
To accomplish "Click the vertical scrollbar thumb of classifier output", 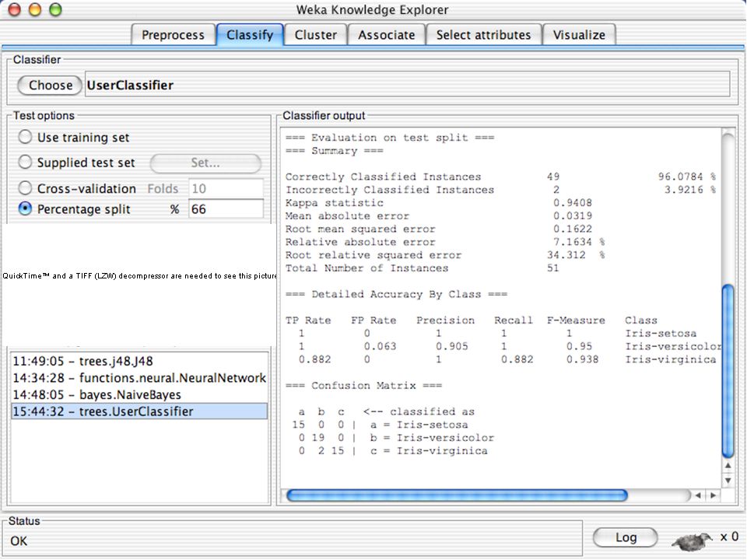I will 728,370.
